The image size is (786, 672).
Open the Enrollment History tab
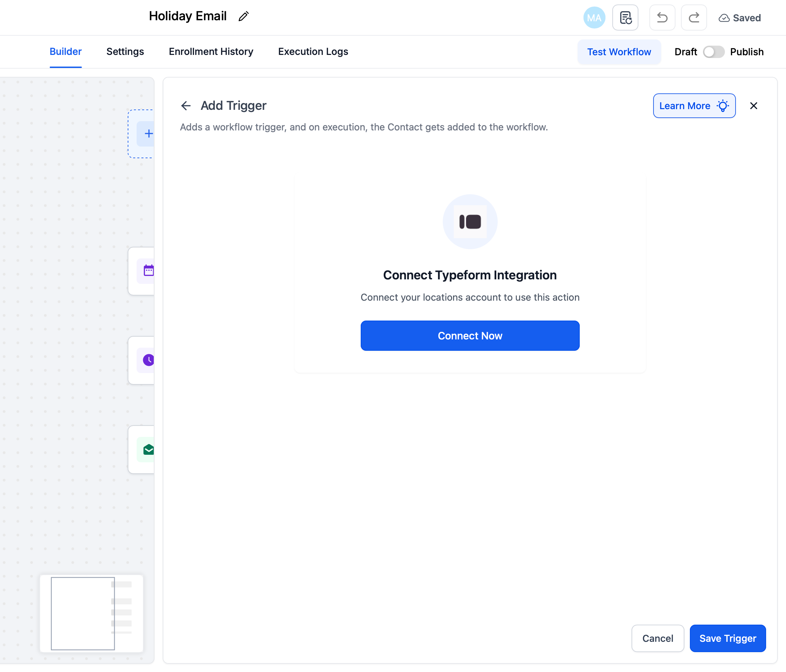pos(210,51)
